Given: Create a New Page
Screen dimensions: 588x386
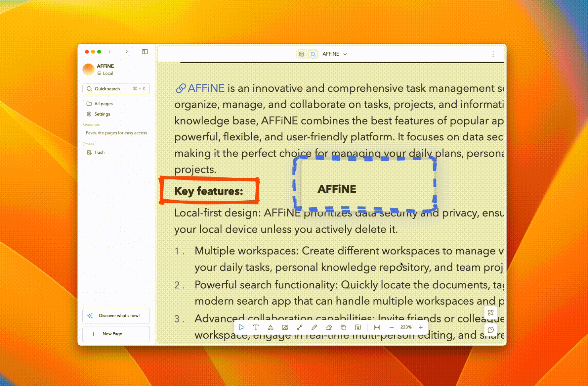Looking at the screenshot, I should (x=116, y=334).
